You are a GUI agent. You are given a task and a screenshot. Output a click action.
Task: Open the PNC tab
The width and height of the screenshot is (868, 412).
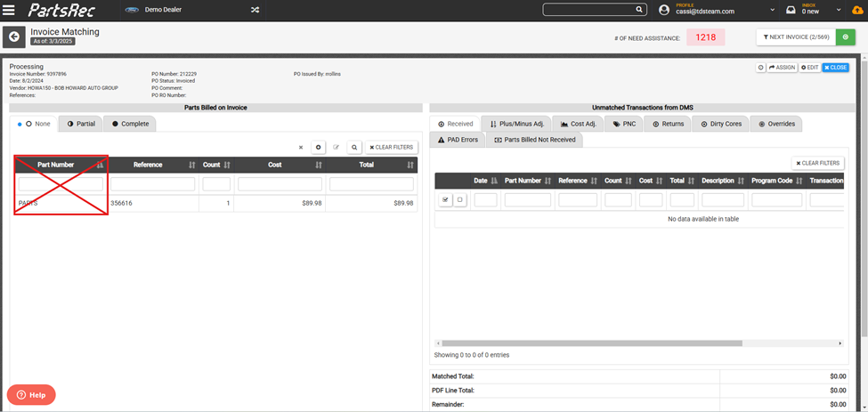coord(624,124)
